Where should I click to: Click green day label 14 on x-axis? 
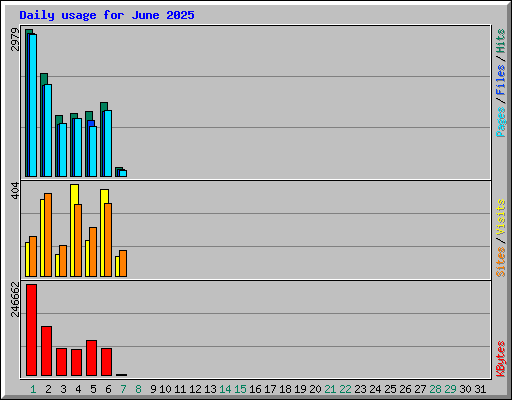[x=225, y=389]
